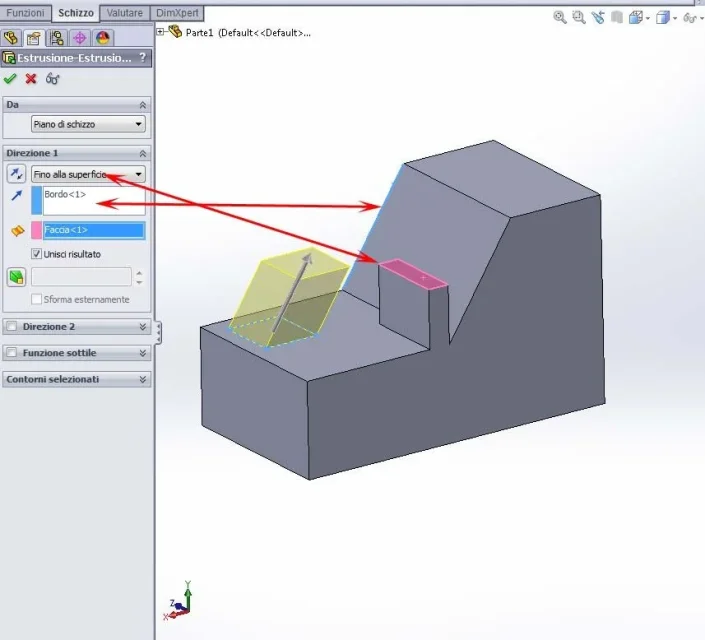Switch to the Funzioni tab
This screenshot has height=640, width=705.
[25, 13]
